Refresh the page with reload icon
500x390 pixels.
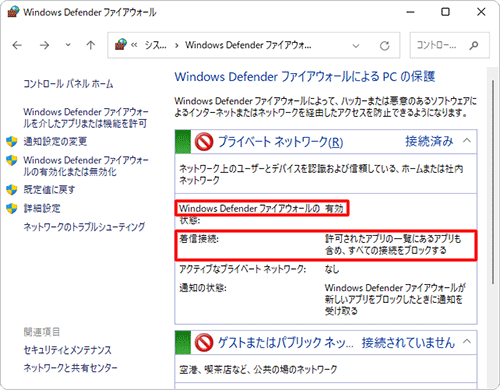[385, 45]
